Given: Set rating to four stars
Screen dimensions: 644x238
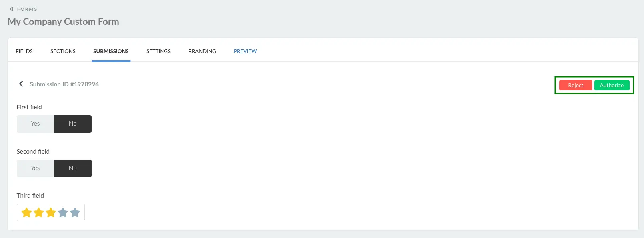Looking at the screenshot, I should tap(63, 212).
